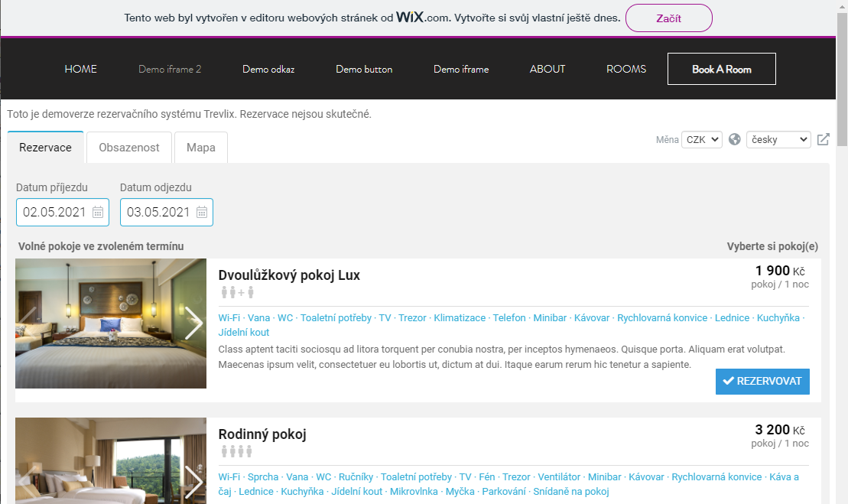The height and width of the screenshot is (504, 848).
Task: Open reservation in new window icon
Action: [x=823, y=139]
